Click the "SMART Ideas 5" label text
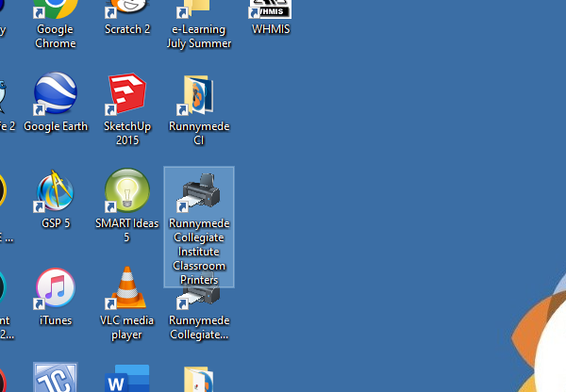Image resolution: width=566 pixels, height=392 pixels. 126,230
